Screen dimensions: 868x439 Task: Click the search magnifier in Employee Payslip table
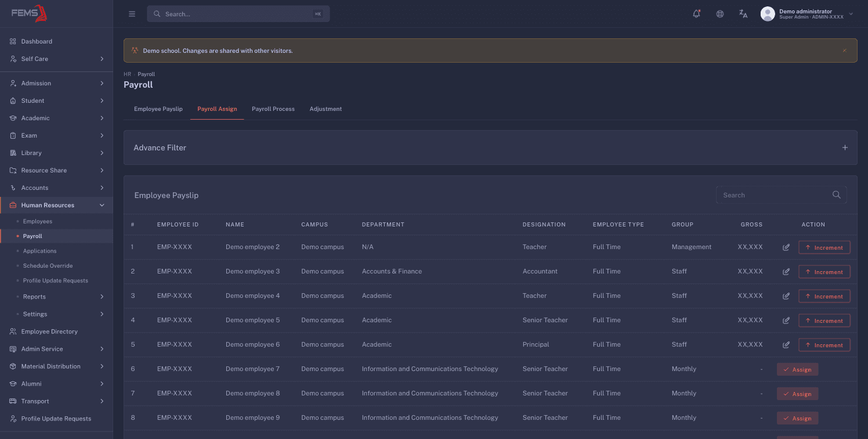(837, 195)
